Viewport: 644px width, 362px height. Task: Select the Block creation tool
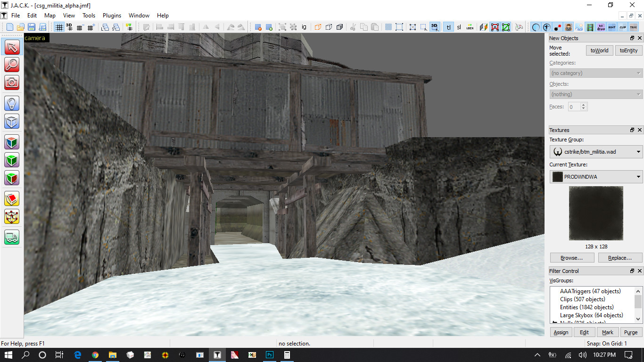(12, 121)
